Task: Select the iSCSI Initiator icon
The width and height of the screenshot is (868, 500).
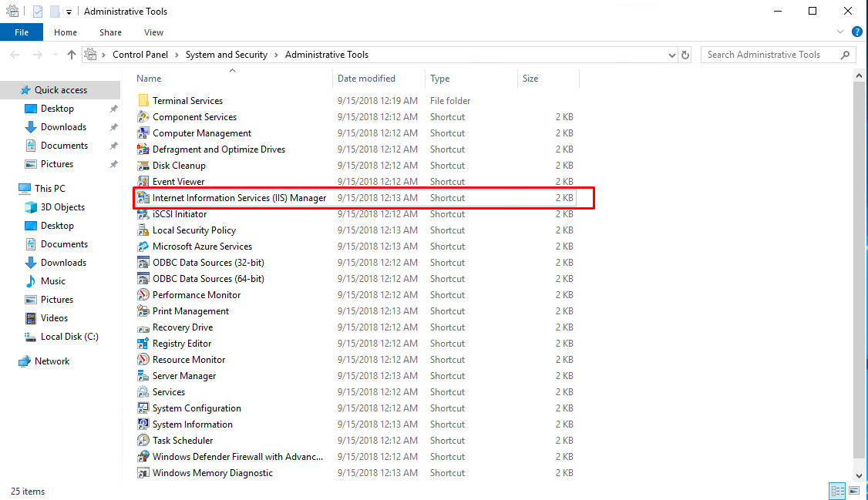Action: point(143,214)
